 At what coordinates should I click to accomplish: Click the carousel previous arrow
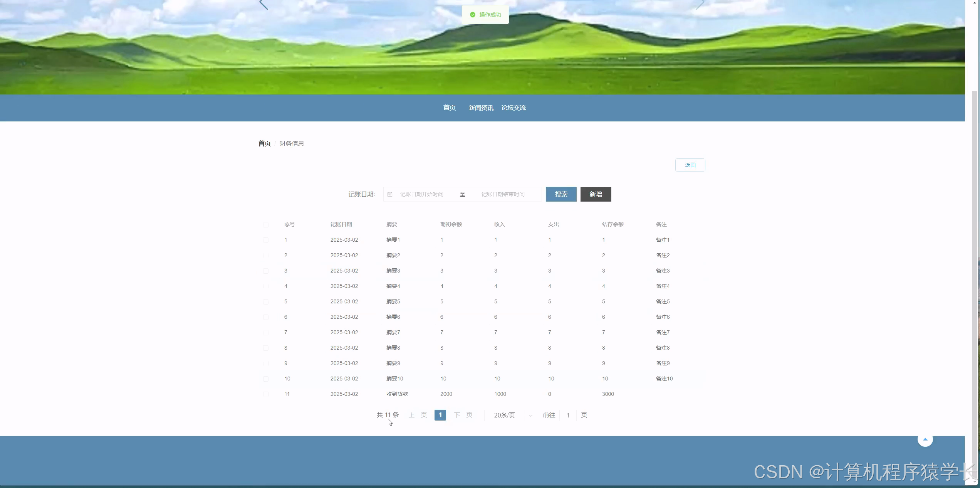click(x=263, y=4)
